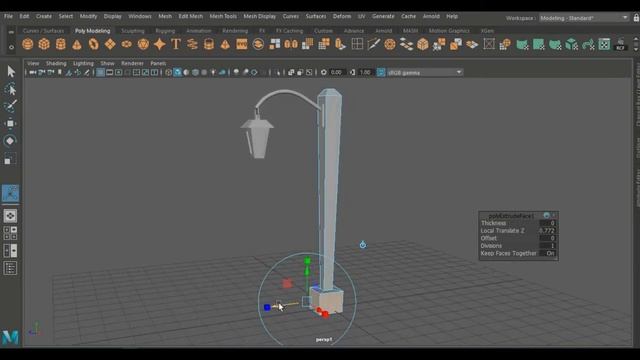Switch to the Curves / Surfaces shelf tab
Screen dimensions: 640x360
click(43, 31)
